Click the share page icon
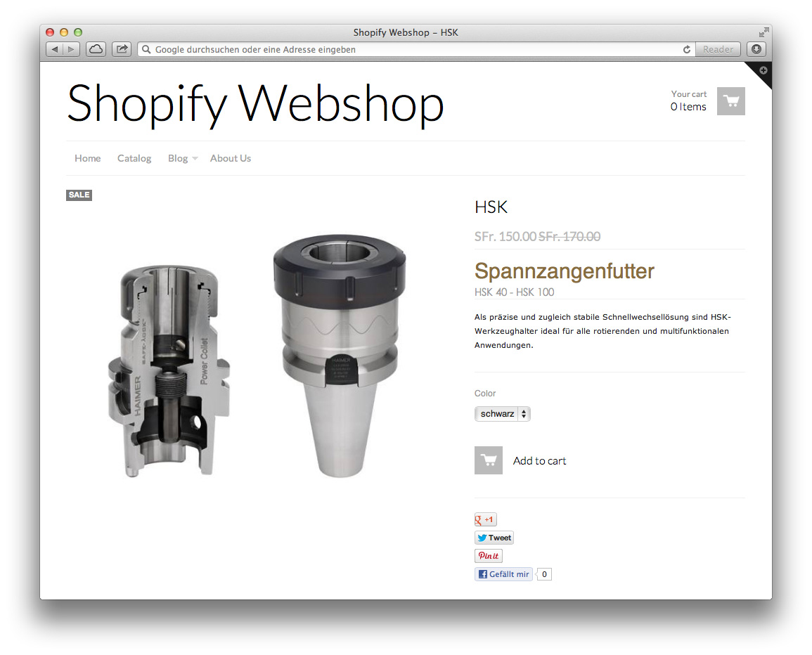This screenshot has height=655, width=812. [x=122, y=49]
